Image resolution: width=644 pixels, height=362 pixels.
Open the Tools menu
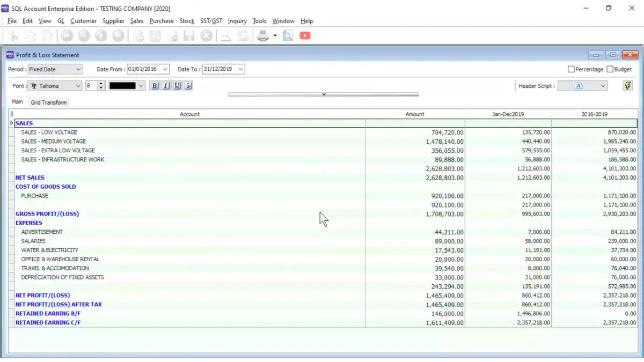(259, 21)
